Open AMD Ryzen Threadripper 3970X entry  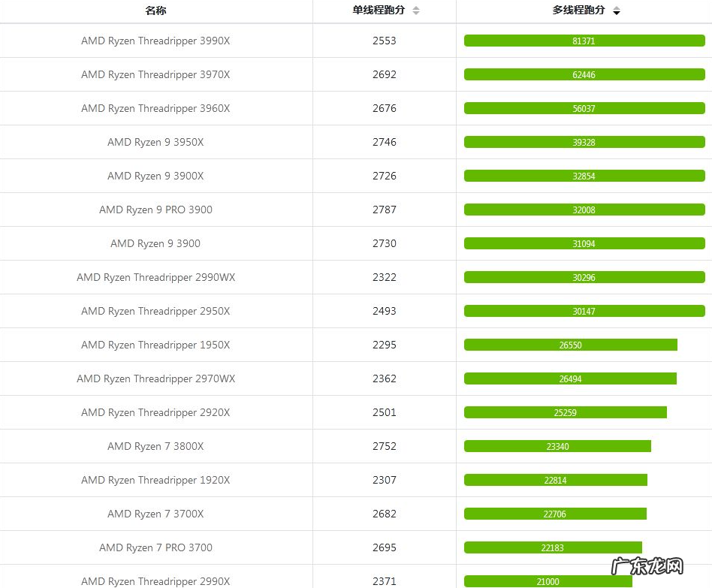pos(155,74)
